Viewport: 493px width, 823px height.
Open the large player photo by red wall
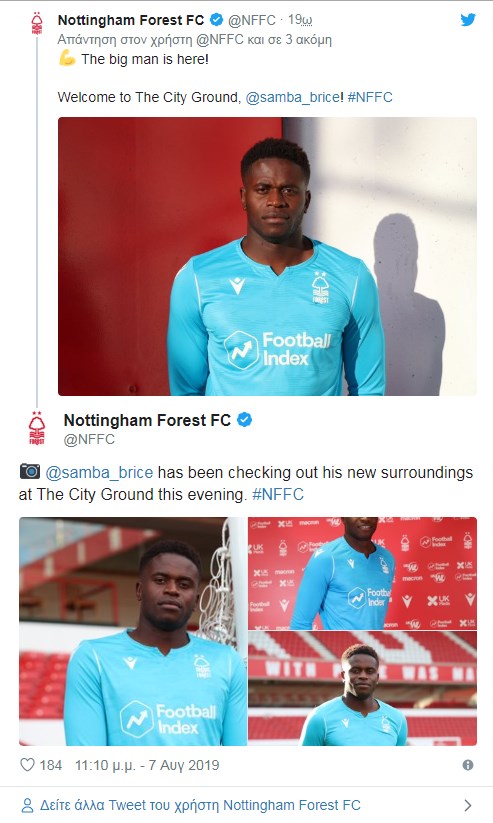click(267, 256)
